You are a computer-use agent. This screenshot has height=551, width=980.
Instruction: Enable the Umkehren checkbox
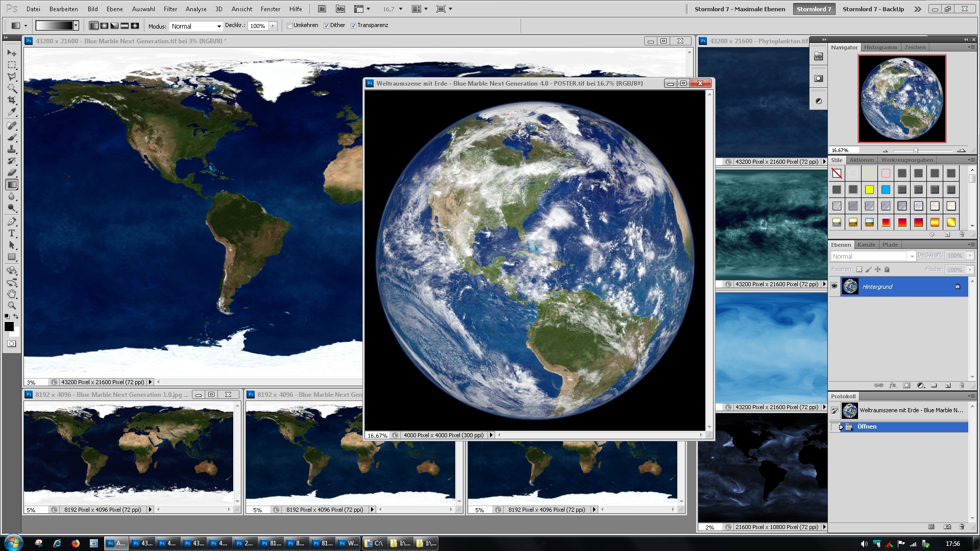coord(289,25)
